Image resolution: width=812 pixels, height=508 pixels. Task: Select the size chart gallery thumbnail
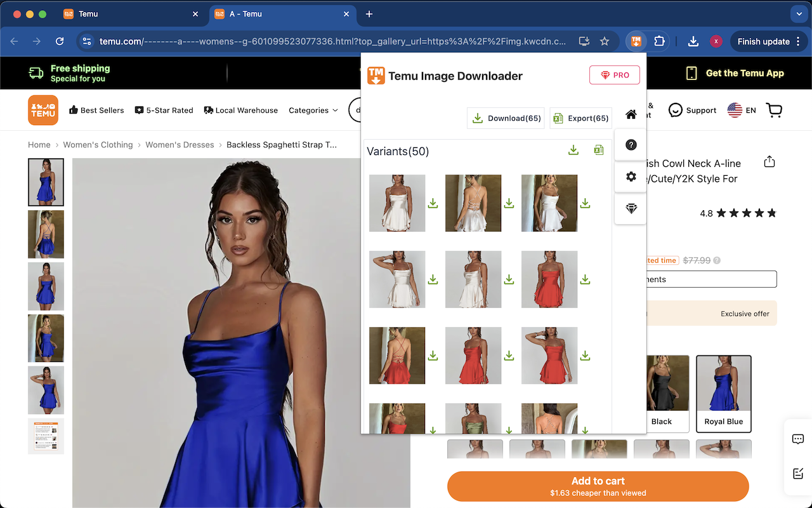coord(46,436)
